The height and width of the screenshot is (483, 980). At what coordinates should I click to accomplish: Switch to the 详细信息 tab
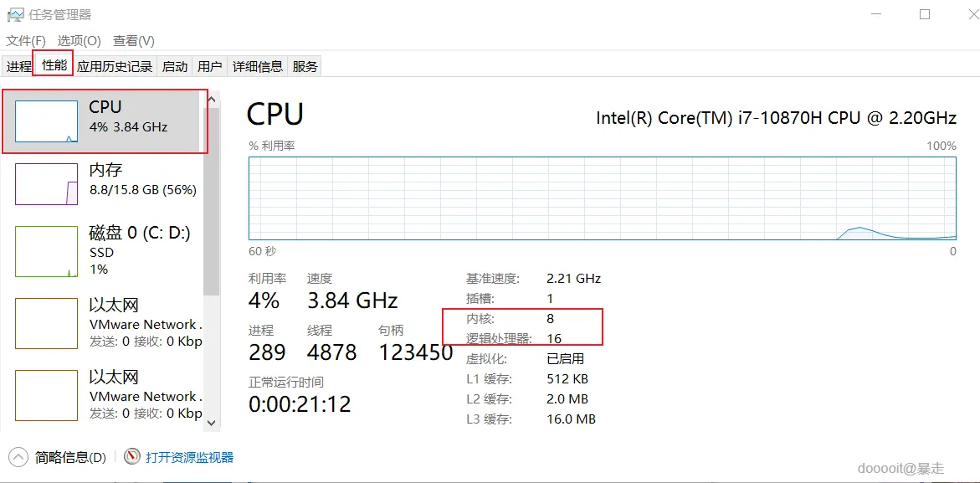(x=258, y=66)
